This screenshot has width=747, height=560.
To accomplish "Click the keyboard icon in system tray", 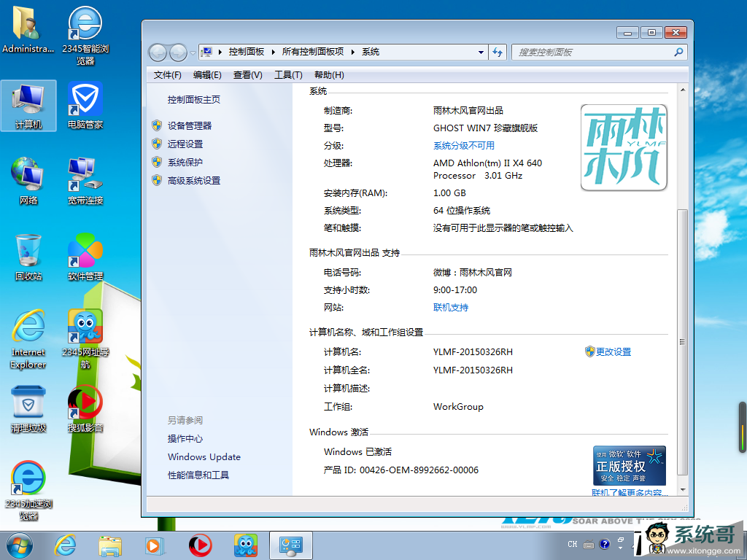I will pyautogui.click(x=589, y=544).
